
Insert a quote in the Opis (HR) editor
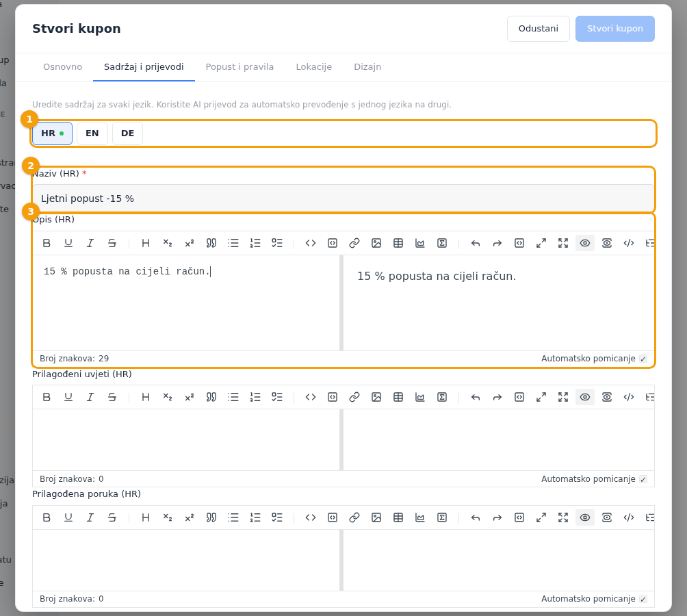pos(211,243)
